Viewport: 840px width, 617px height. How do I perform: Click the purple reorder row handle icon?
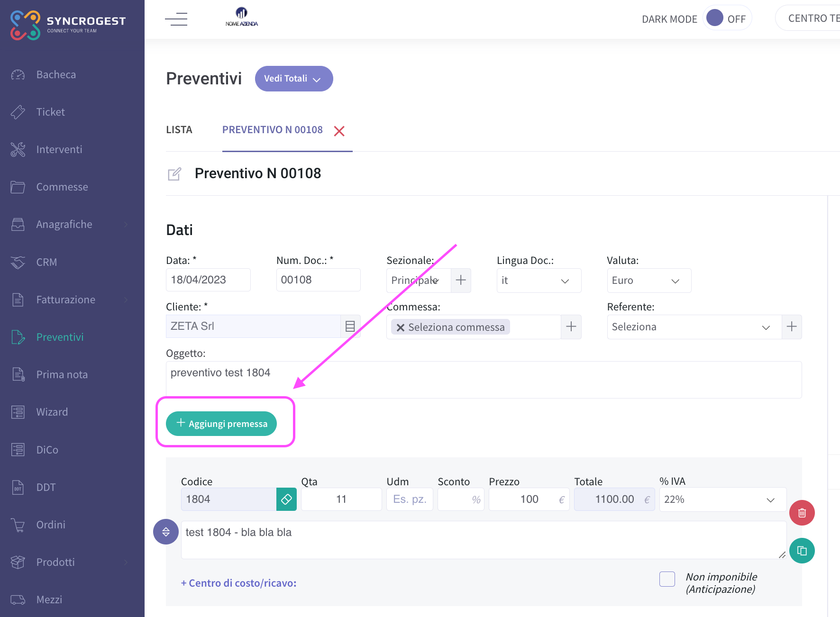pos(166,532)
